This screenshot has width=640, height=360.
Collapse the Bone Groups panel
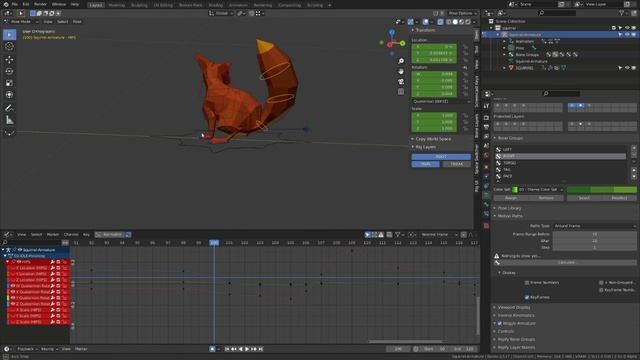point(510,138)
